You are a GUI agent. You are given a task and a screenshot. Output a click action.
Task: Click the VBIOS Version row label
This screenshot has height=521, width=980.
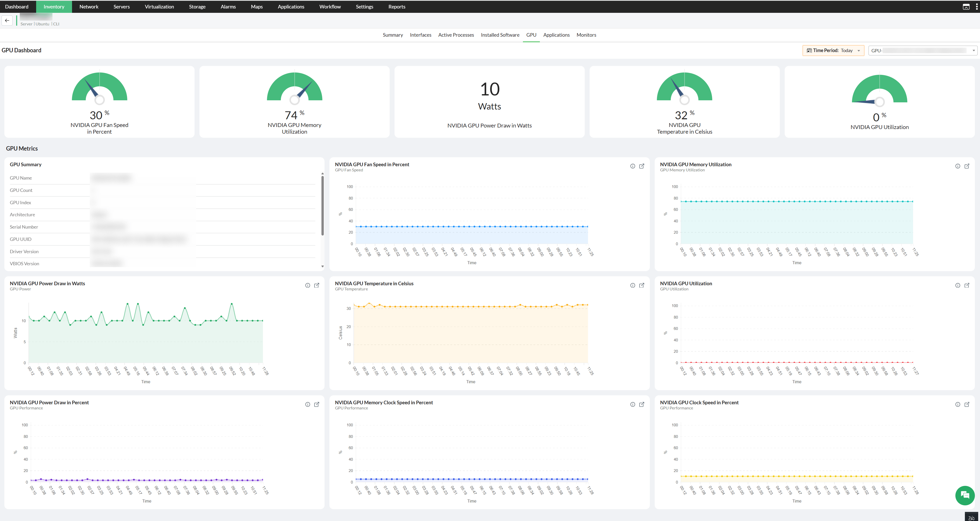[24, 264]
